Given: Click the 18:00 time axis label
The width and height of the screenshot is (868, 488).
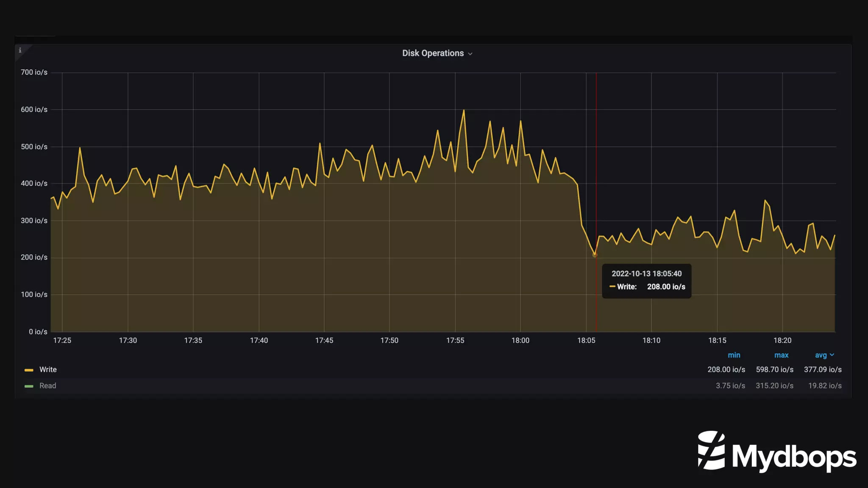Looking at the screenshot, I should pos(520,340).
